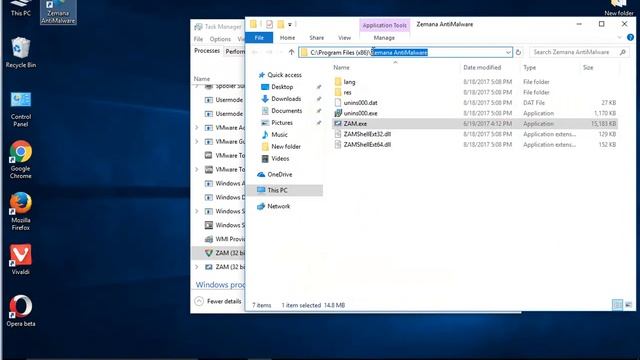Open Music in navigation pane
Screen dimensions: 640x360
click(x=279, y=134)
